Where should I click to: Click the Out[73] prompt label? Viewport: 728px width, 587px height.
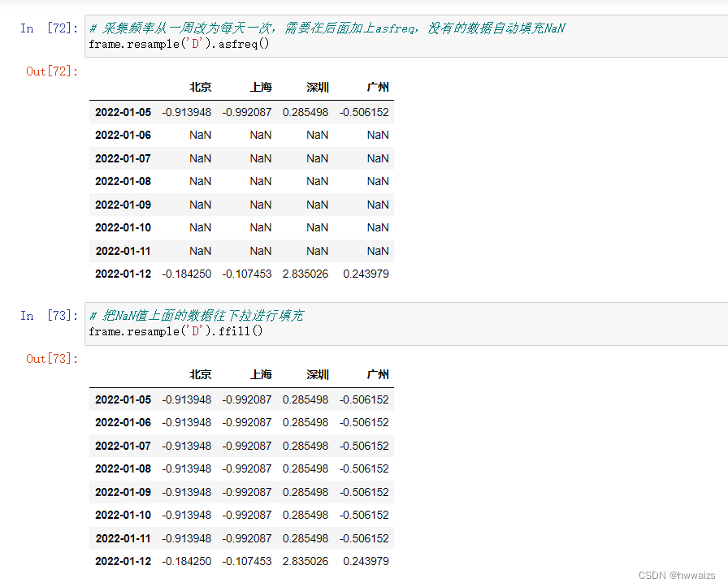52,359
